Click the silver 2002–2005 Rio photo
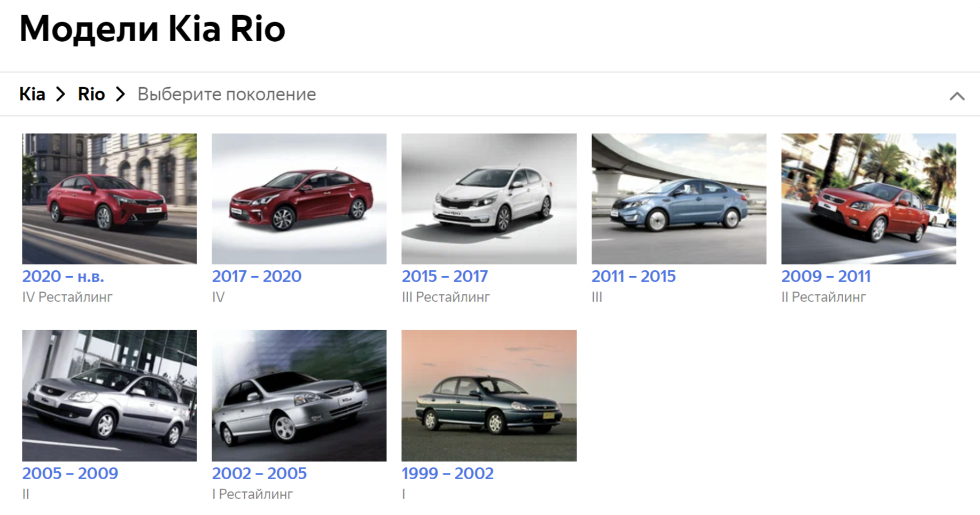 click(x=299, y=396)
